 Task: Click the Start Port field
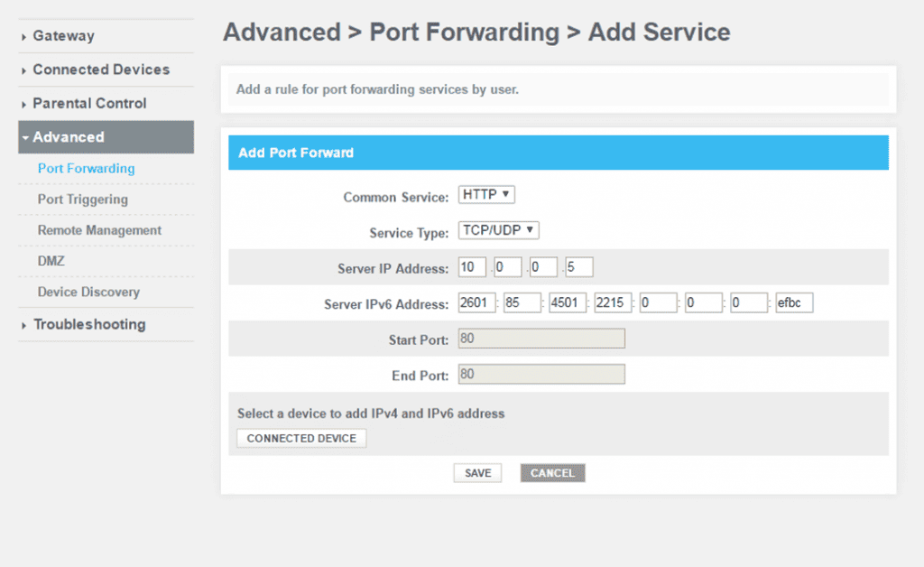pyautogui.click(x=541, y=339)
